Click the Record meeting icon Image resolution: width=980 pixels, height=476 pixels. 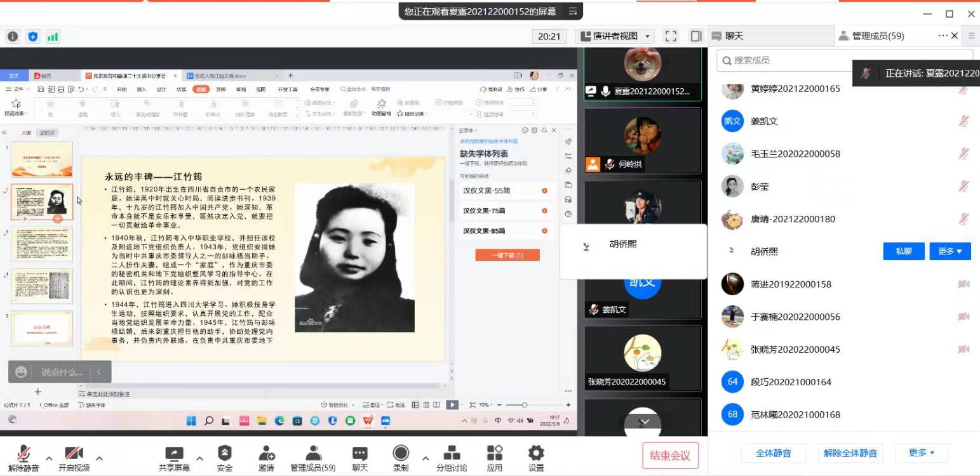coord(400,453)
